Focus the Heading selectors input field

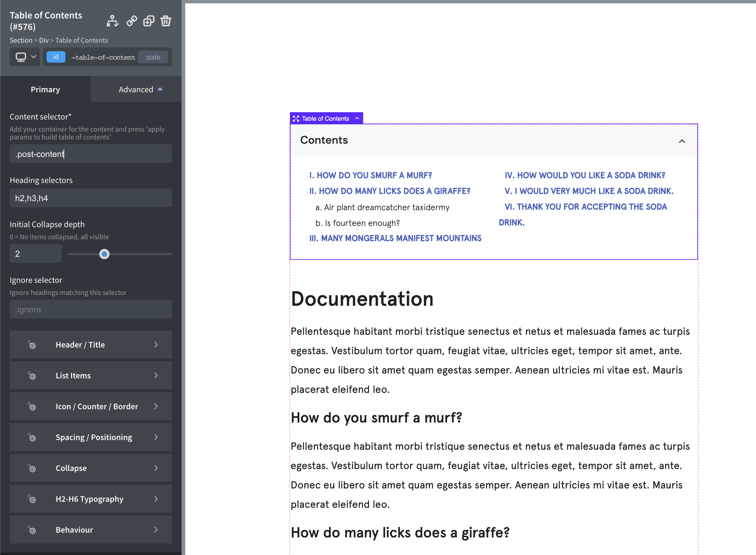click(91, 198)
